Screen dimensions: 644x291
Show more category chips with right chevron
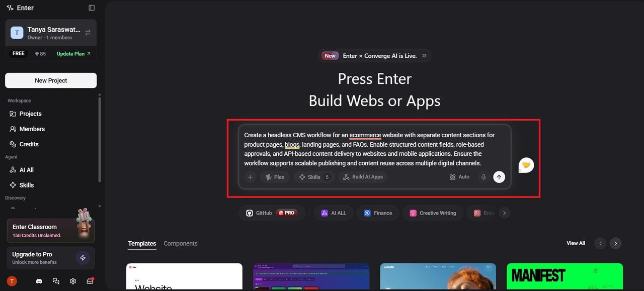point(504,213)
